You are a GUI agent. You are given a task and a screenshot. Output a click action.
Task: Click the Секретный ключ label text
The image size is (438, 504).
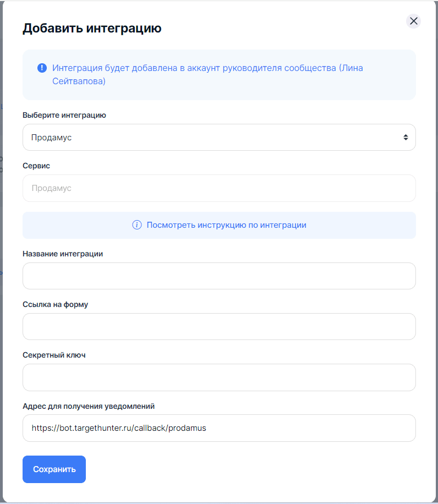[x=54, y=355]
